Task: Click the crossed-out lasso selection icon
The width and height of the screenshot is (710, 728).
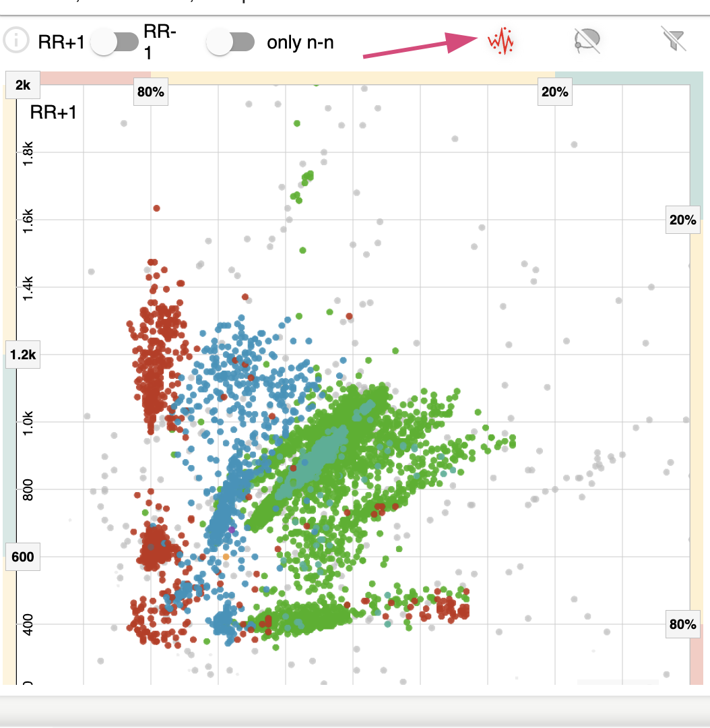Action: [587, 42]
